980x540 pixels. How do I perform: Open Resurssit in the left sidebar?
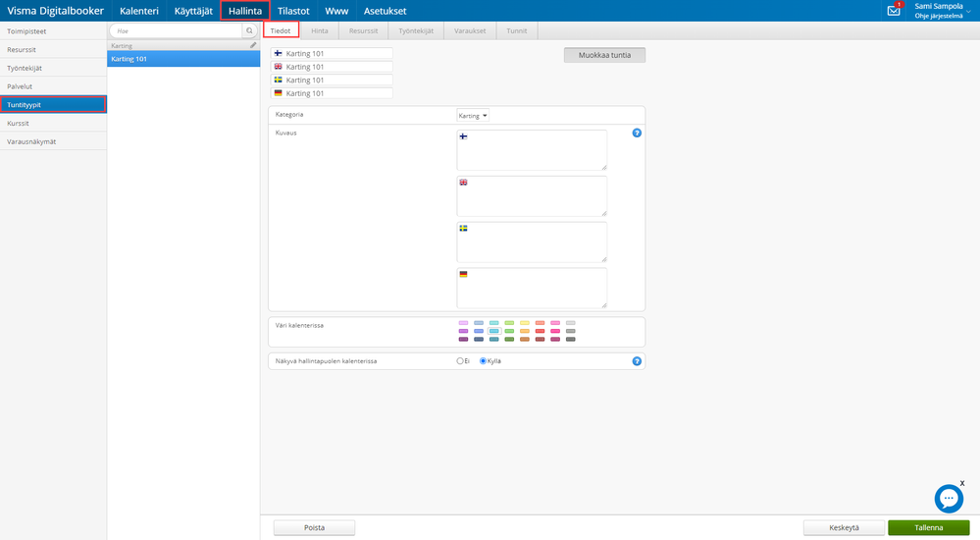coord(53,49)
